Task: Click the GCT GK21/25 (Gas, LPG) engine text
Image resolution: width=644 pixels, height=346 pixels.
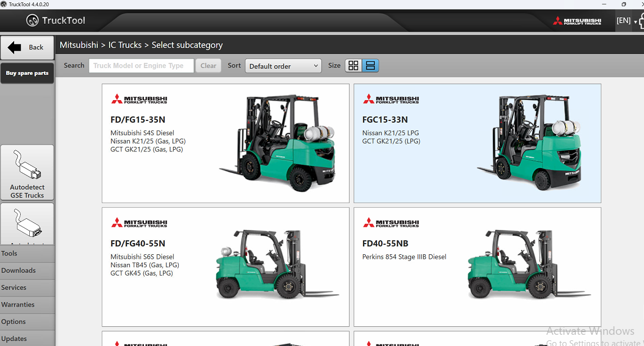Action: pos(147,149)
